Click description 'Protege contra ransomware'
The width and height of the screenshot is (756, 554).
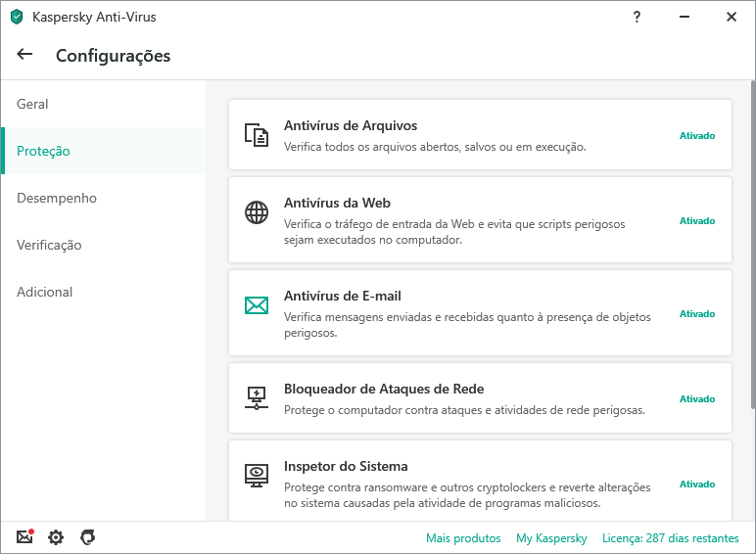pos(467,495)
